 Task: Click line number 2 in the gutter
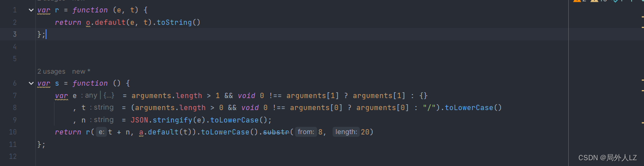pos(15,22)
